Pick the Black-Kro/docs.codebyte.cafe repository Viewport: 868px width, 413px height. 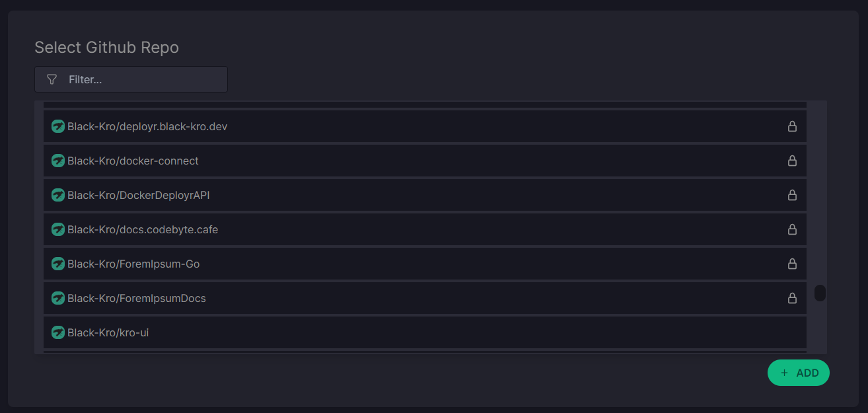point(143,229)
